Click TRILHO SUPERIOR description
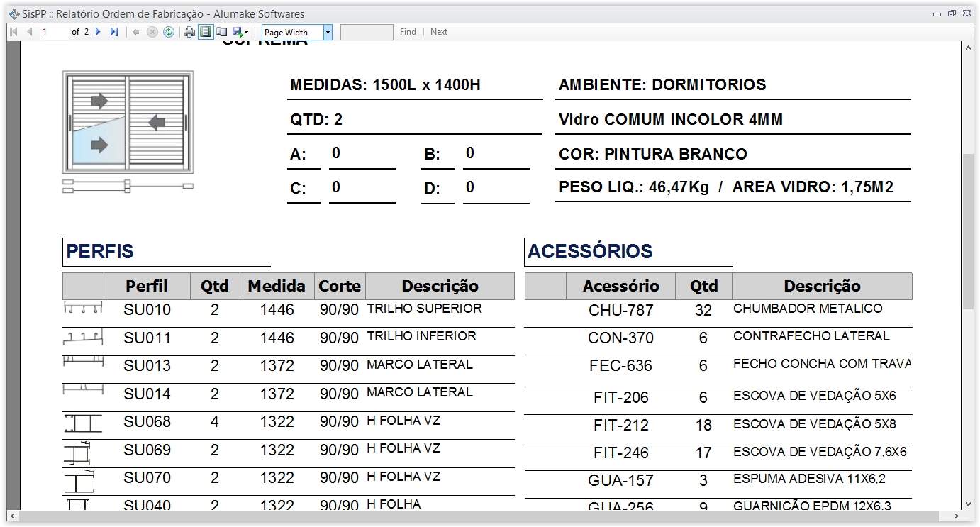Viewport: 980px width, 527px height. tap(424, 309)
